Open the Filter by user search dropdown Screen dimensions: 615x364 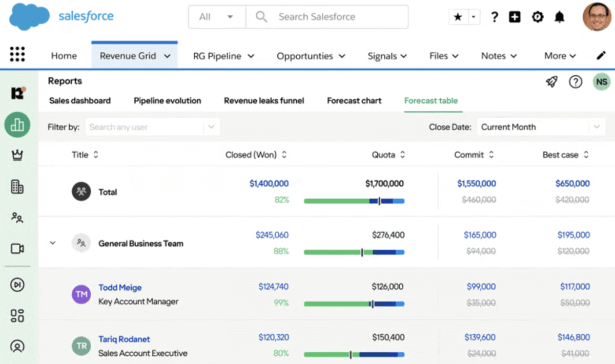[153, 127]
